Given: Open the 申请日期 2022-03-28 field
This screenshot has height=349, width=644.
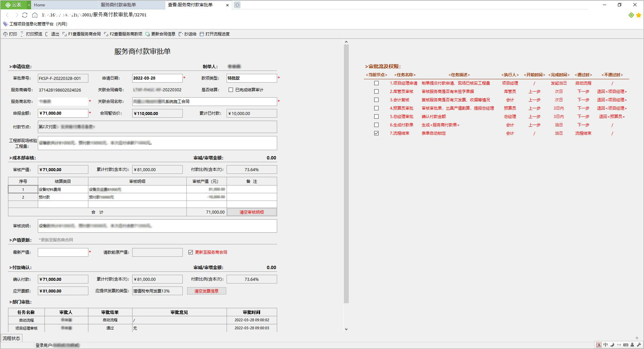Looking at the screenshot, I should click(x=157, y=78).
